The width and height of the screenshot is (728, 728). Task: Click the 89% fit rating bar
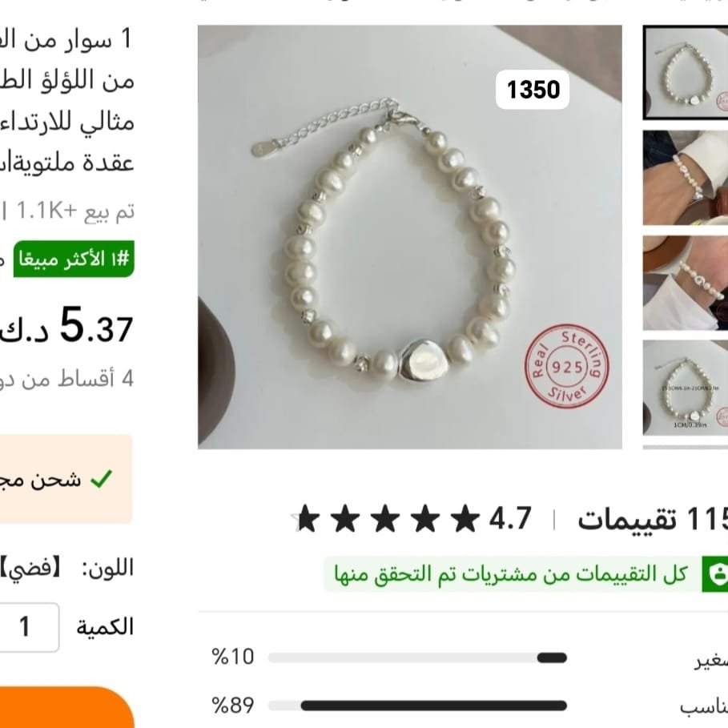[x=417, y=706]
